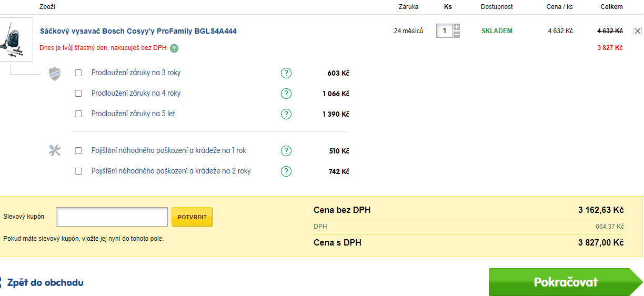Click the insurance tools wrench icon

(x=55, y=151)
